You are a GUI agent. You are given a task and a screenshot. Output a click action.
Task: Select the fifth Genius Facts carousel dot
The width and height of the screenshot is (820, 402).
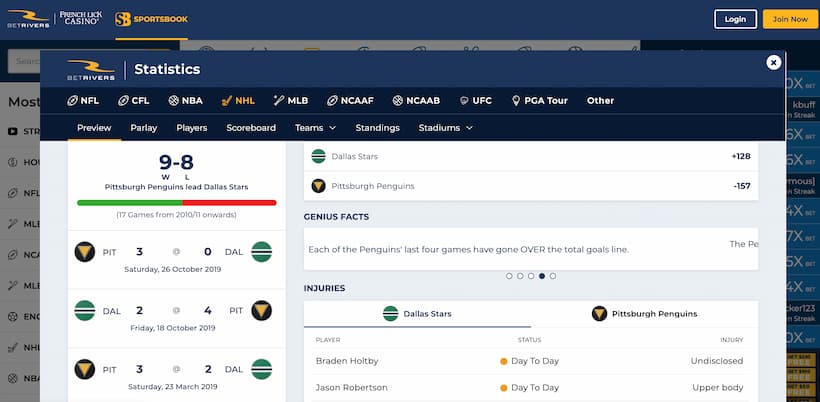pyautogui.click(x=553, y=275)
